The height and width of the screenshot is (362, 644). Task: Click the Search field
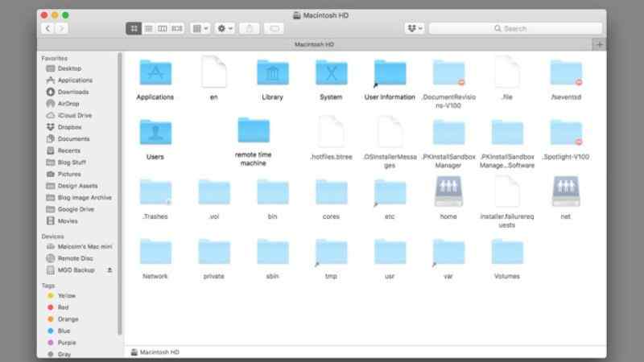click(515, 28)
